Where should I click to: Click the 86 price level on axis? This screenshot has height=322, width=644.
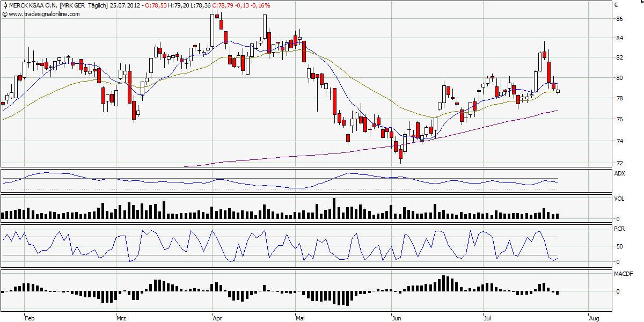click(x=619, y=19)
